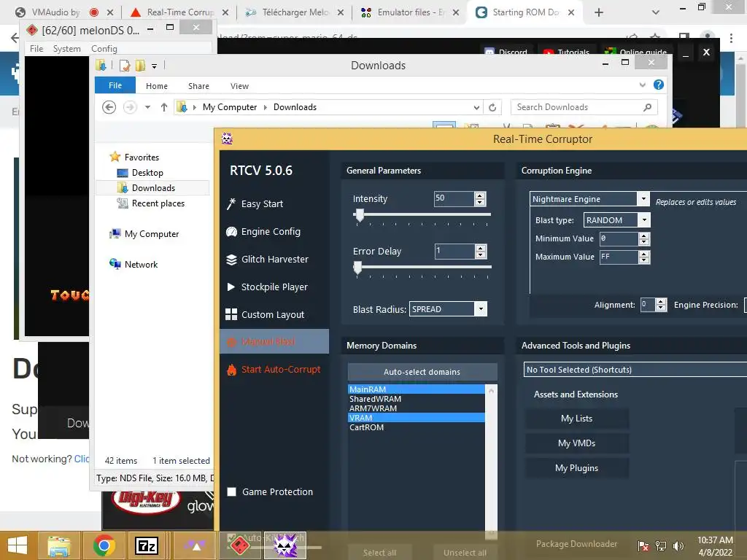This screenshot has height=560, width=747.
Task: Select the SharedWRAM memory domain
Action: pyautogui.click(x=417, y=399)
